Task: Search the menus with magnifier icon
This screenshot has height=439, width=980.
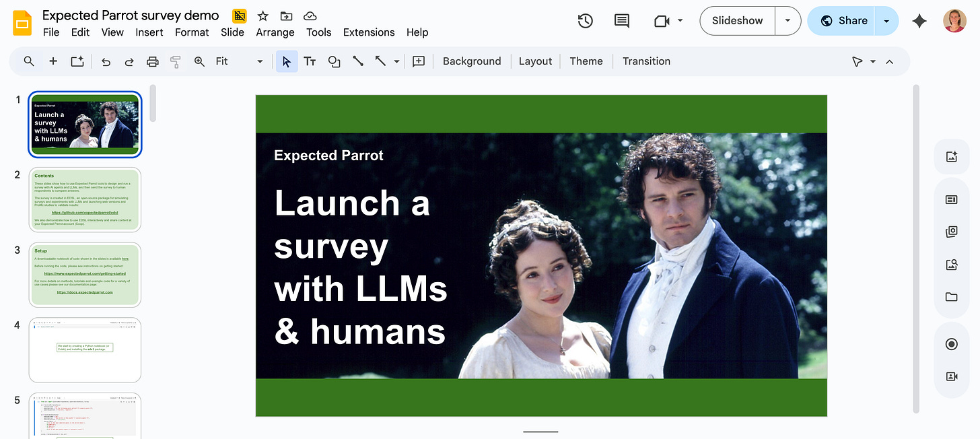Action: pos(29,61)
